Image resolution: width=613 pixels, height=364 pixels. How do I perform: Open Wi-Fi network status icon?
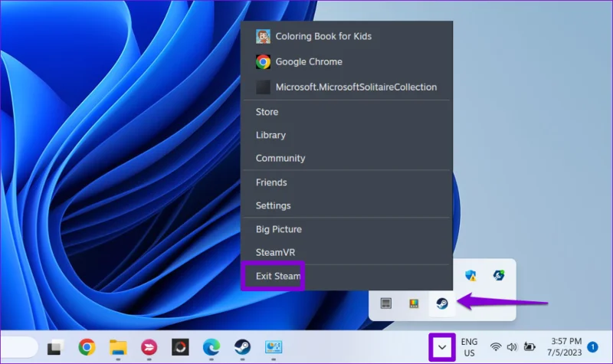[x=496, y=347]
